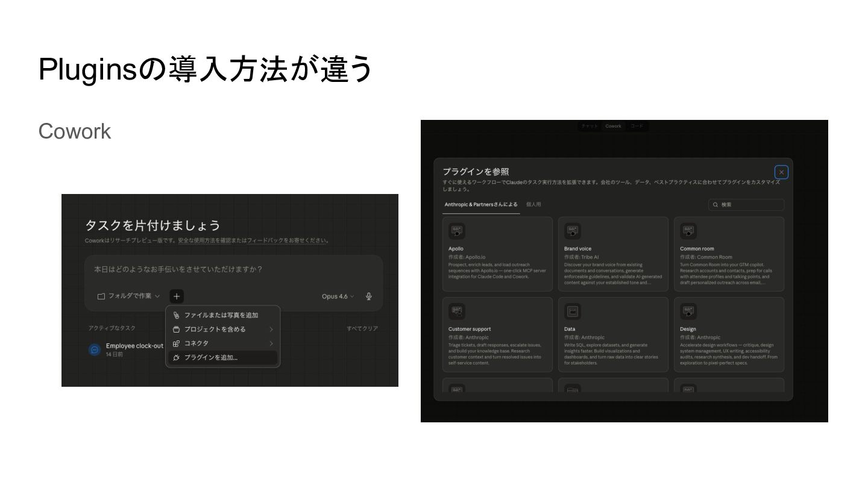Expand the プロジェクトを含める submenu arrow
868x488 pixels.
pyautogui.click(x=271, y=330)
